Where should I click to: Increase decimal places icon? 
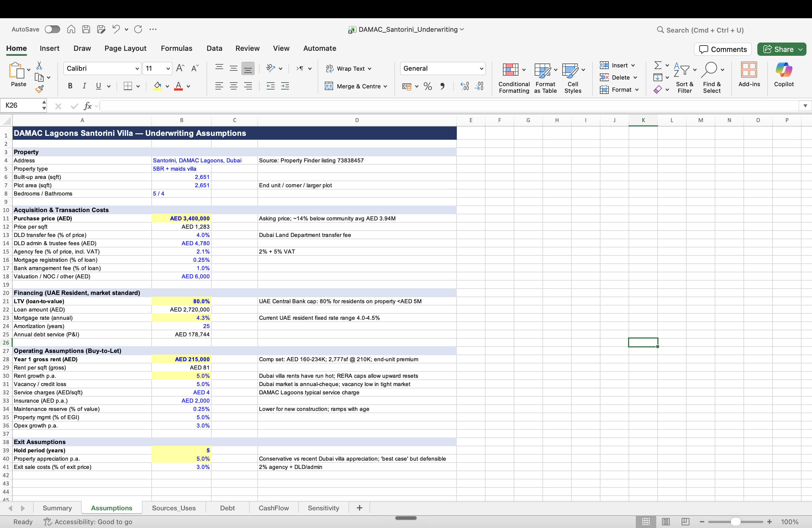click(465, 86)
